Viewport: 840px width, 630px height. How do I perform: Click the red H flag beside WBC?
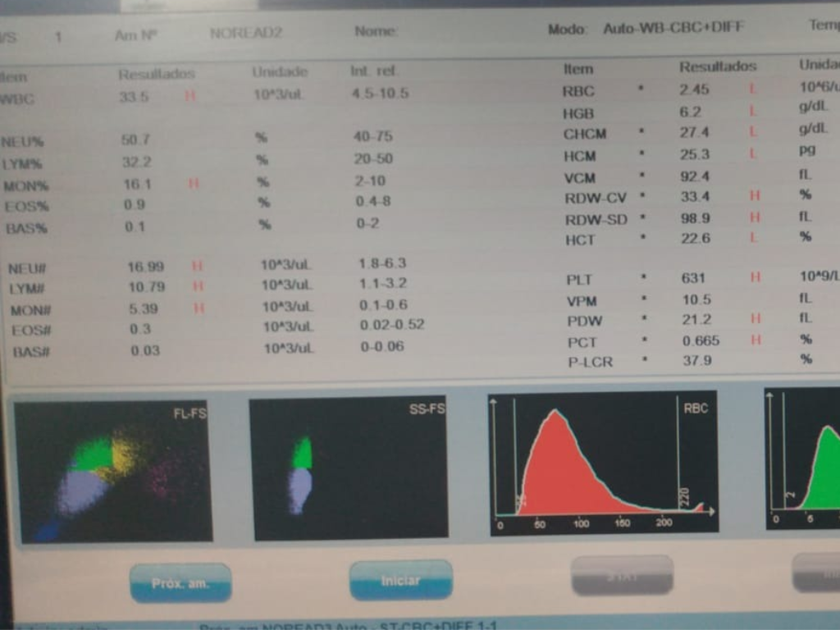(x=190, y=96)
